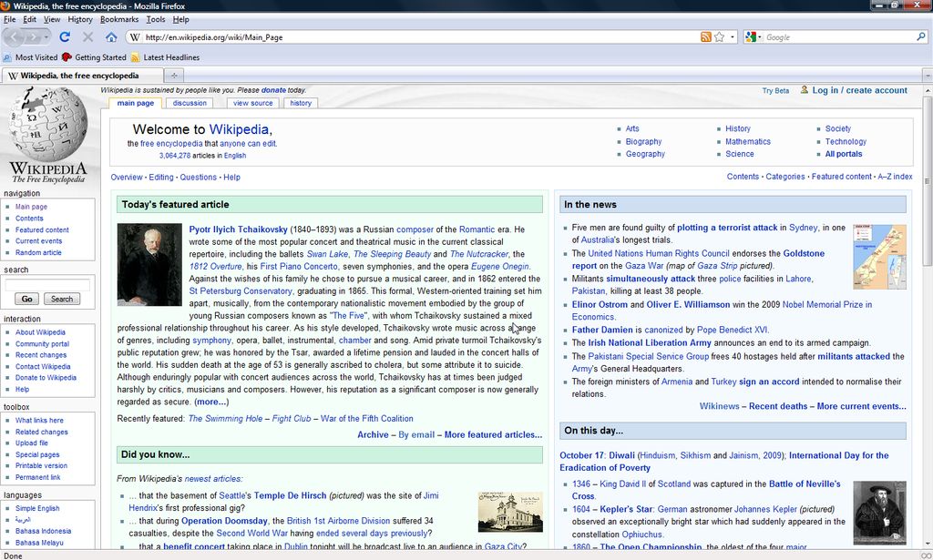This screenshot has width=933, height=560.
Task: Open the Mathematics portal link
Action: [x=747, y=141]
